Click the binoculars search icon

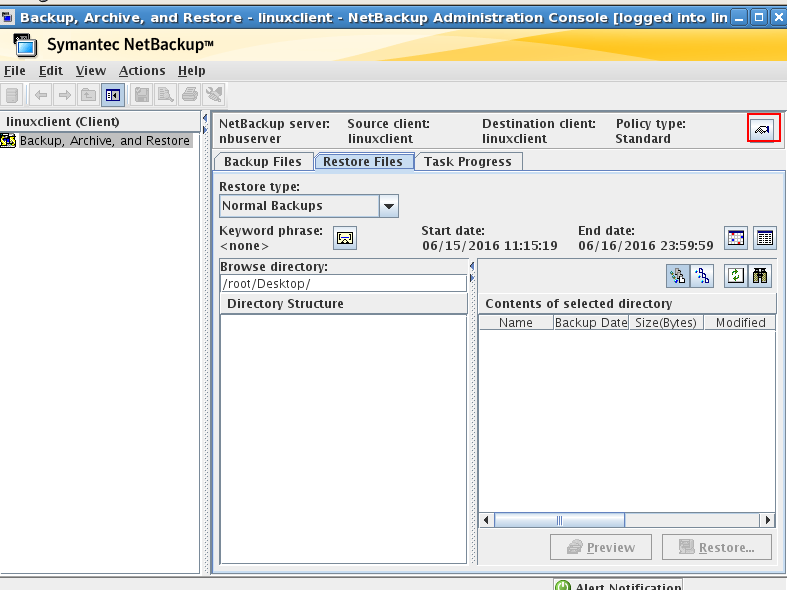(x=760, y=276)
